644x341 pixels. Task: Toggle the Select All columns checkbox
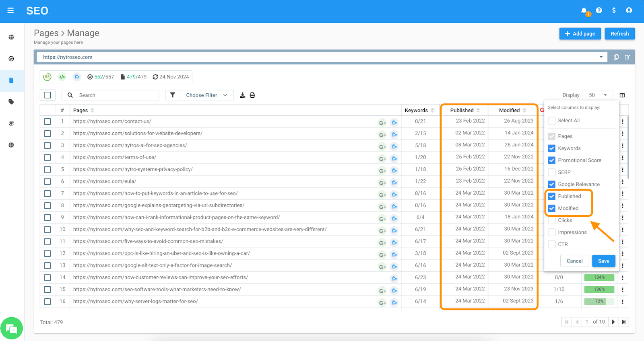point(552,121)
